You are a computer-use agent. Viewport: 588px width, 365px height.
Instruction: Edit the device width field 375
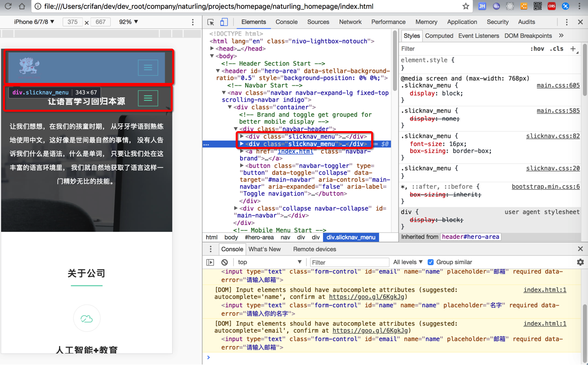[x=72, y=22]
